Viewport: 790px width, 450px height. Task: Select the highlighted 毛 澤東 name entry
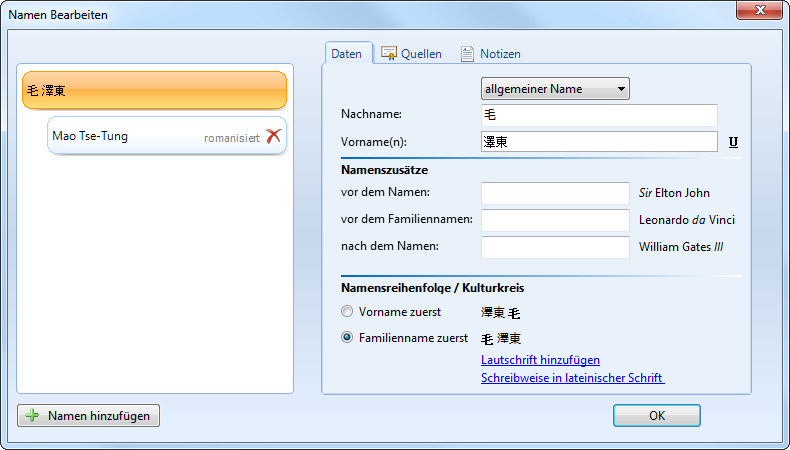[x=154, y=91]
